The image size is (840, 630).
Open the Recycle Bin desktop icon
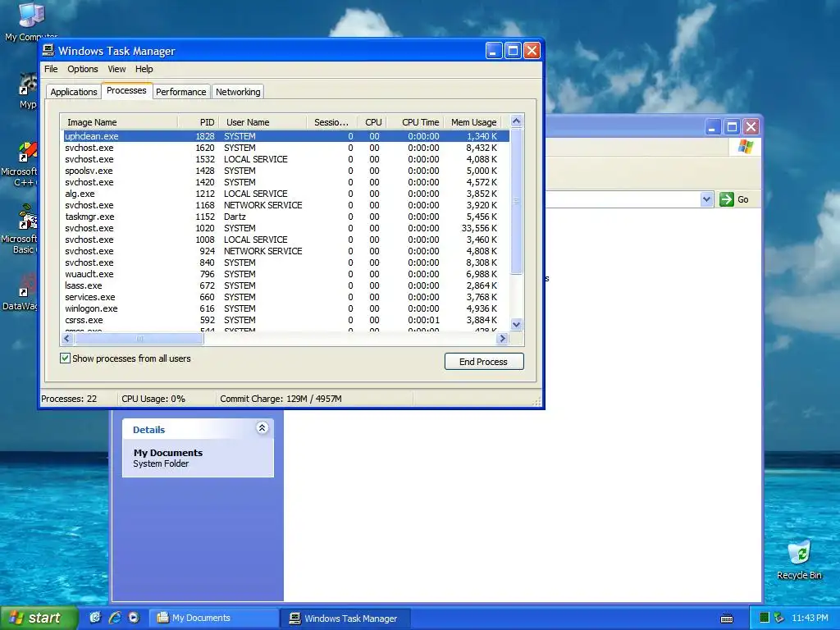point(799,559)
